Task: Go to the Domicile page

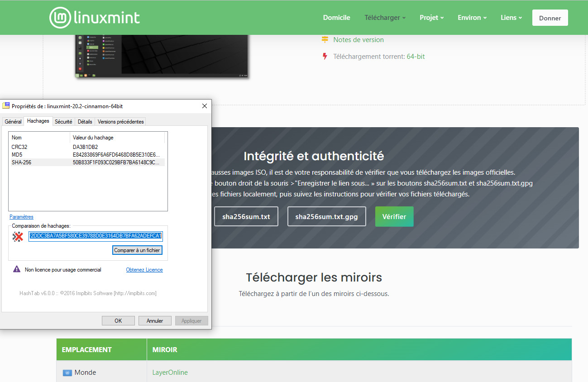Action: (336, 18)
